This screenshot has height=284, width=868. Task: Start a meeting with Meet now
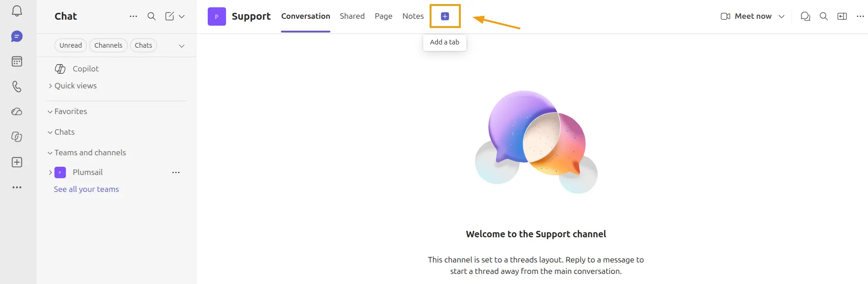point(746,16)
